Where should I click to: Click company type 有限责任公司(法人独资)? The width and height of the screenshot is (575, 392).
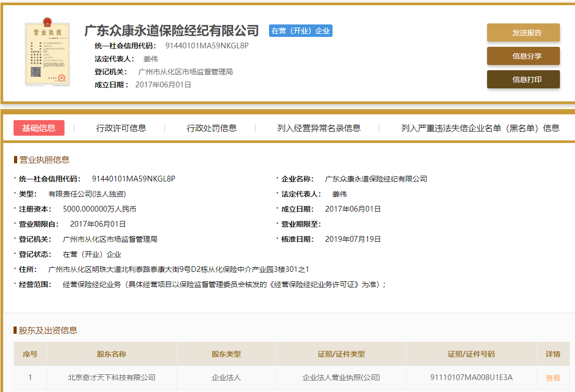(x=87, y=194)
